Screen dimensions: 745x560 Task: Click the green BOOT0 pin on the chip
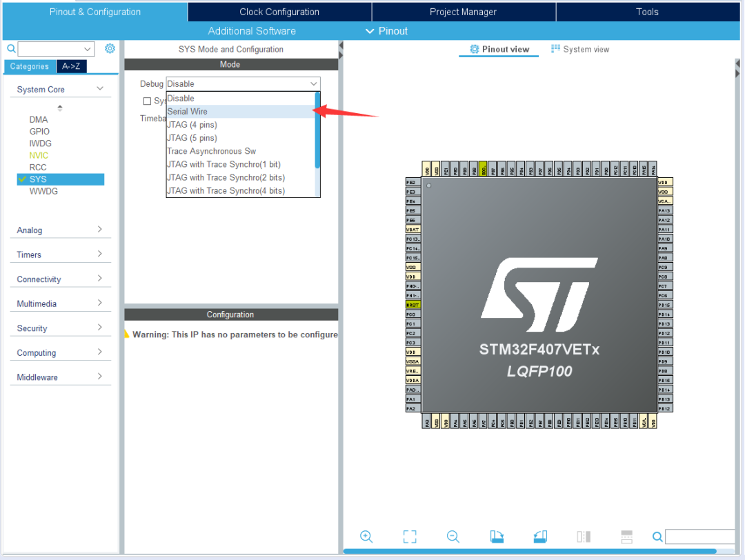483,168
